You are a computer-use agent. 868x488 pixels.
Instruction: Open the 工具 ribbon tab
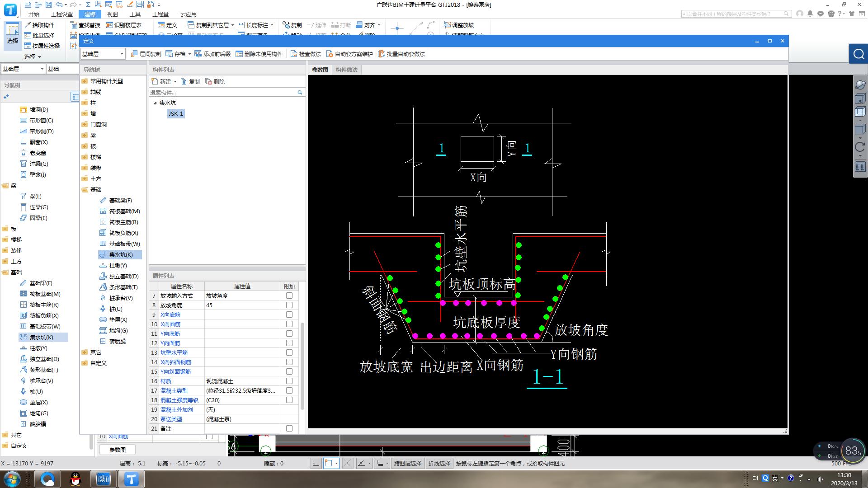135,14
